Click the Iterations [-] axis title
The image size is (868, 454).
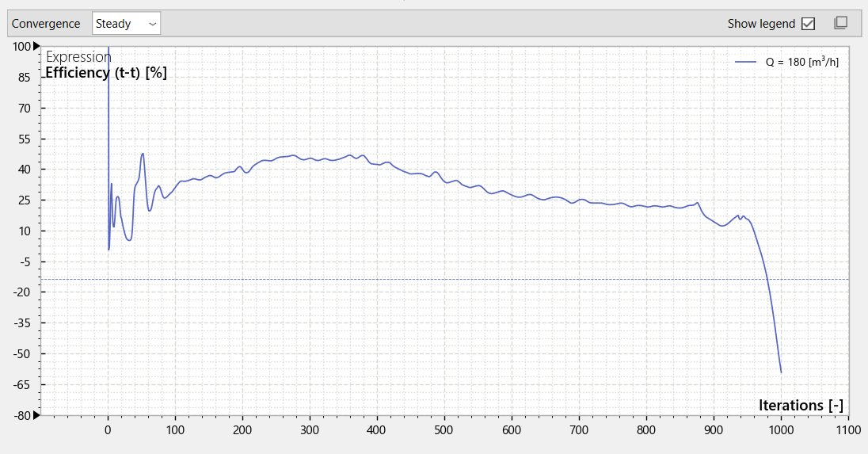point(801,406)
